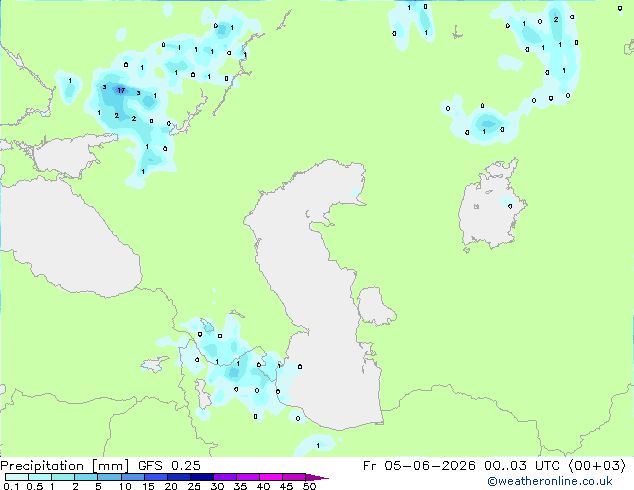
Task: Click the 1–2 mm legend swatch
Action: (63, 477)
